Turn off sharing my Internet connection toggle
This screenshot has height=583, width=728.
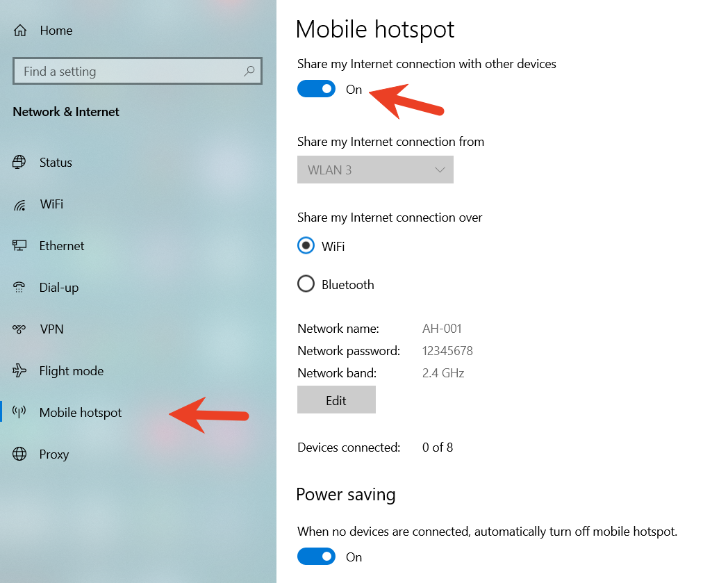pyautogui.click(x=316, y=89)
